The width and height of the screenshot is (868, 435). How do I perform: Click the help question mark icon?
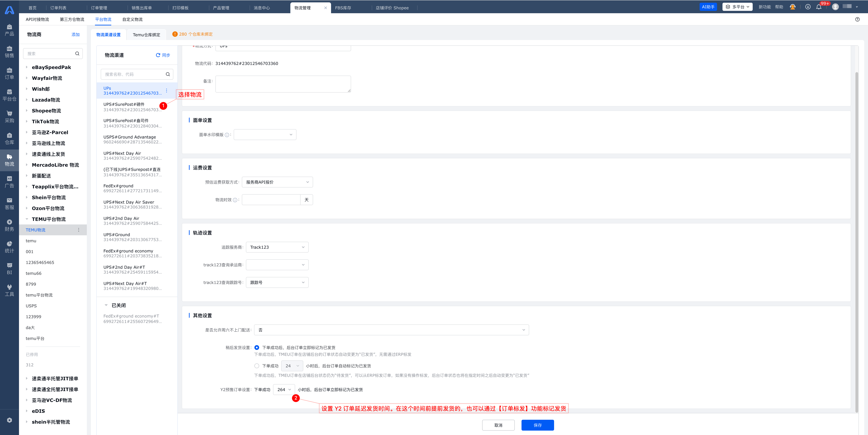click(857, 19)
